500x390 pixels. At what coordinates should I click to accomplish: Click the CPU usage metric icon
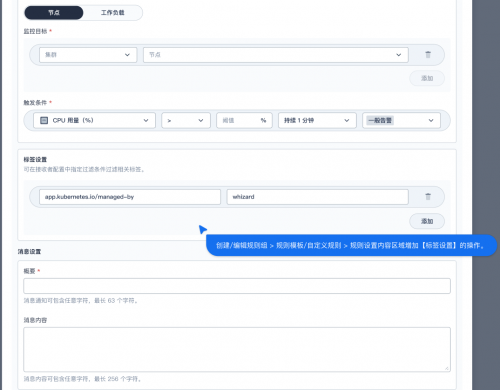point(44,120)
